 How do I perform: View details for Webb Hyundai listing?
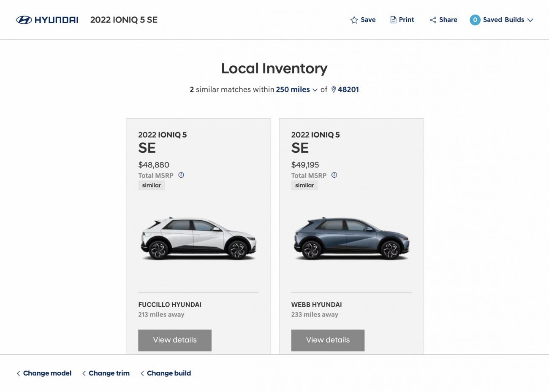coord(328,340)
